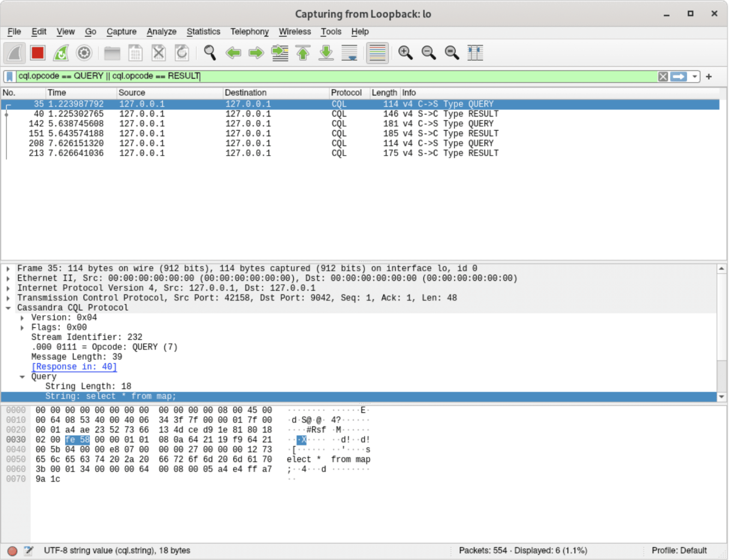Zoom in the main window text
Viewport: 729px width, 560px height.
click(x=405, y=53)
